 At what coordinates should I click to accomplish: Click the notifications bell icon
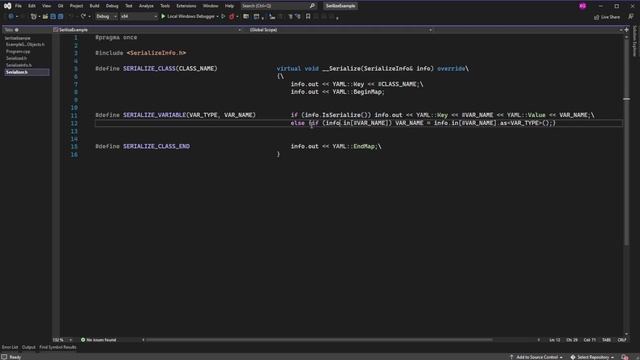pyautogui.click(x=625, y=357)
